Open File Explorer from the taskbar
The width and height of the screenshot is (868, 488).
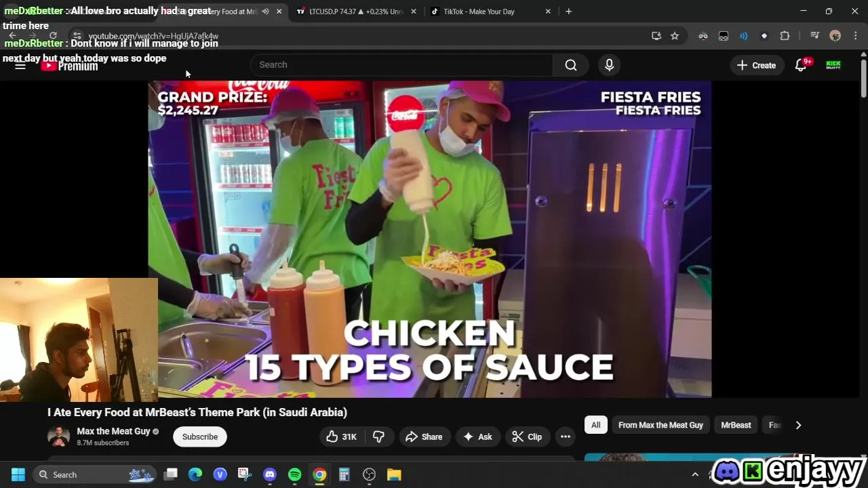394,474
